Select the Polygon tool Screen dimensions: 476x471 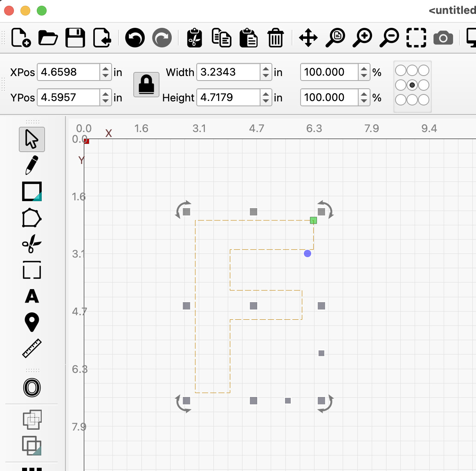pyautogui.click(x=32, y=218)
